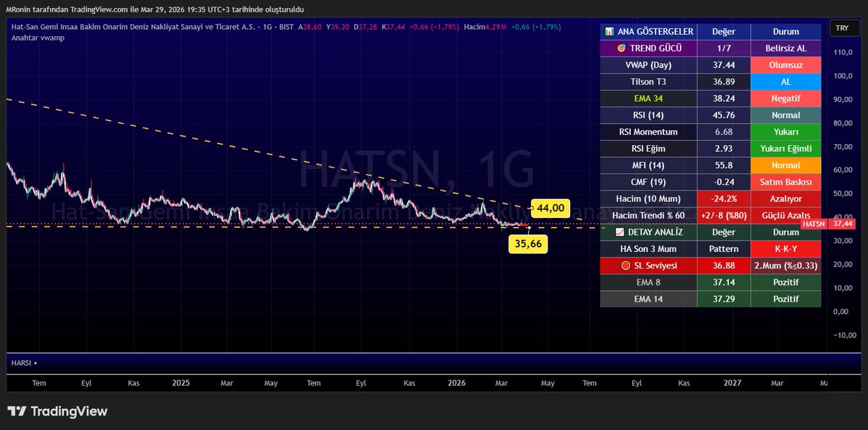Screen dimensions: 868x430
Task: Select the RSI (14) row label
Action: (649, 115)
